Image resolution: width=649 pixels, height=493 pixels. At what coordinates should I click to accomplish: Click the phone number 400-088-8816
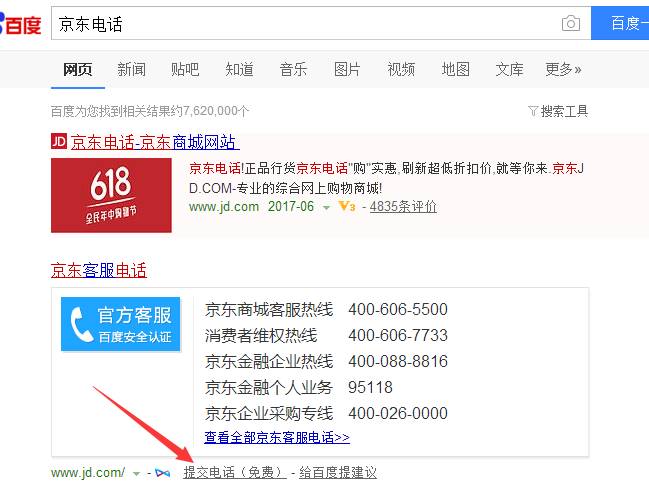398,361
